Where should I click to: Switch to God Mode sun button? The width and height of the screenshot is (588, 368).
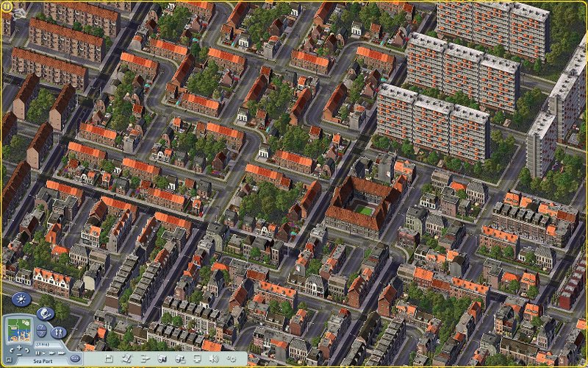point(21,300)
